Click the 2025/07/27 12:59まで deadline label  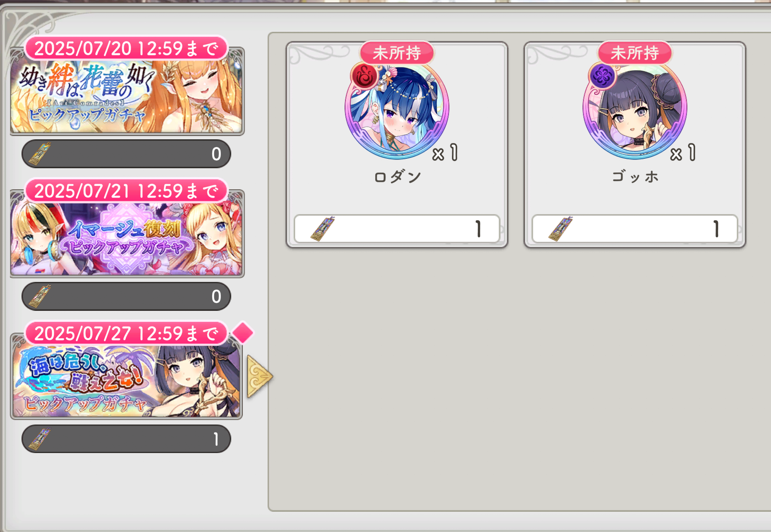[x=126, y=333]
